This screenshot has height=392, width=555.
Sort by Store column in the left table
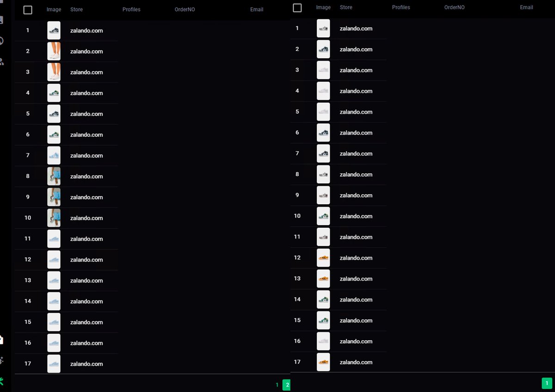point(77,9)
